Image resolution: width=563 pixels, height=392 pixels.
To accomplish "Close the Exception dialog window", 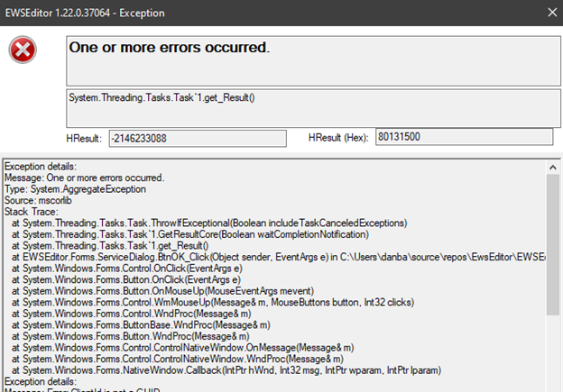I will pos(542,12).
